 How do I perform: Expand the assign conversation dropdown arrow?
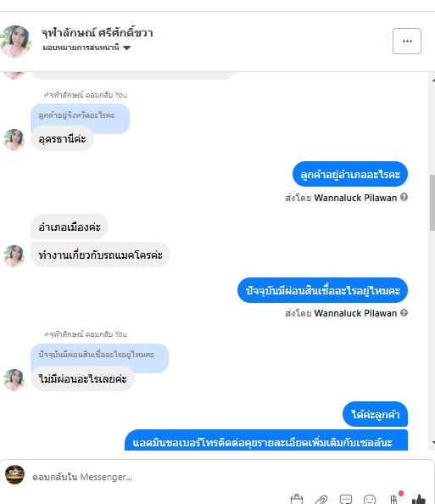(127, 48)
